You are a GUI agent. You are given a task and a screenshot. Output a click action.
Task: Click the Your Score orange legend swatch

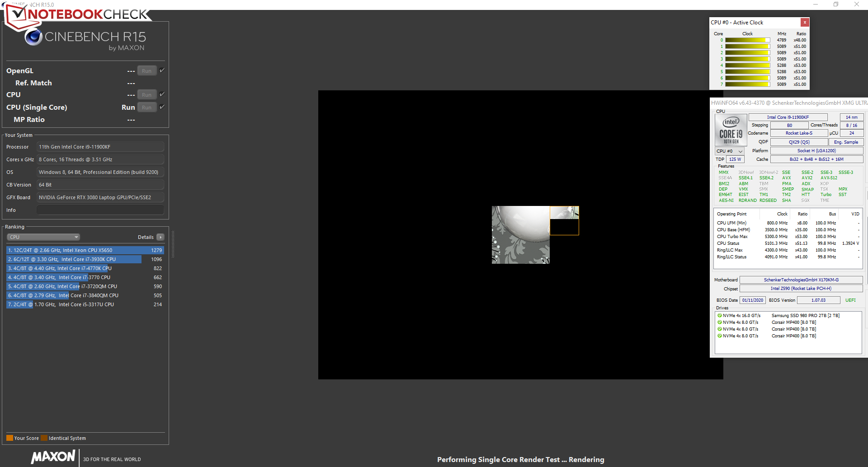pos(9,438)
